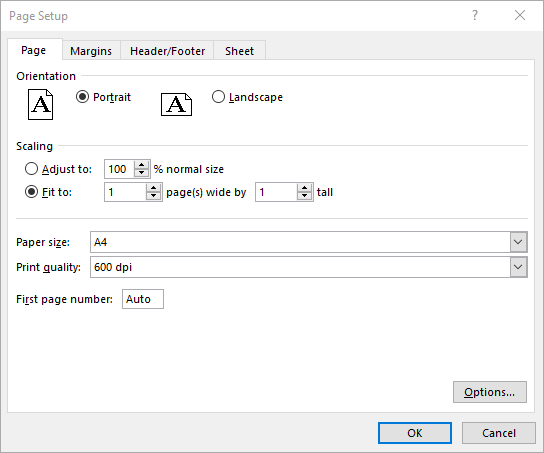Open the Print quality dropdown arrow
The height and width of the screenshot is (453, 544).
[x=518, y=267]
